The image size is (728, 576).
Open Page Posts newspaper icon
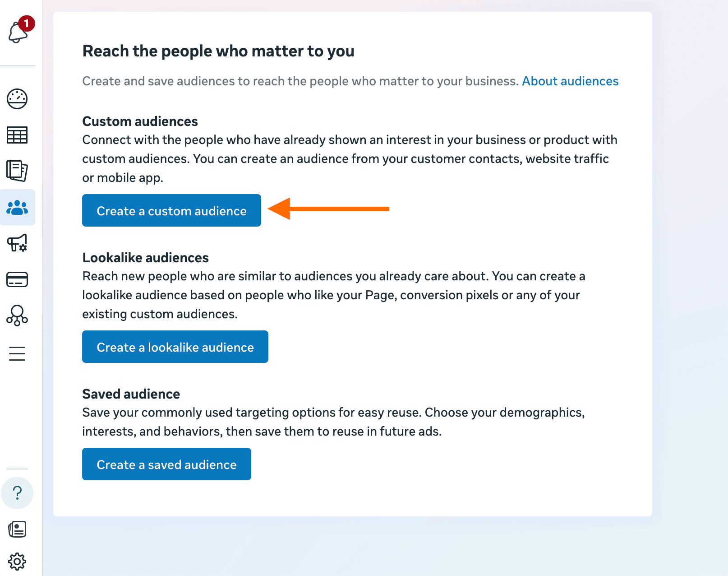point(17,529)
